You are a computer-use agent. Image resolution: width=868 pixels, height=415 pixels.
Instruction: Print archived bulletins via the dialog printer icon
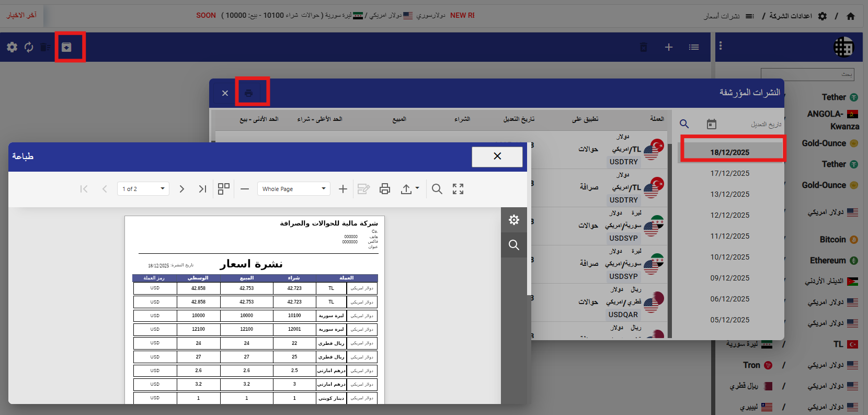249,93
